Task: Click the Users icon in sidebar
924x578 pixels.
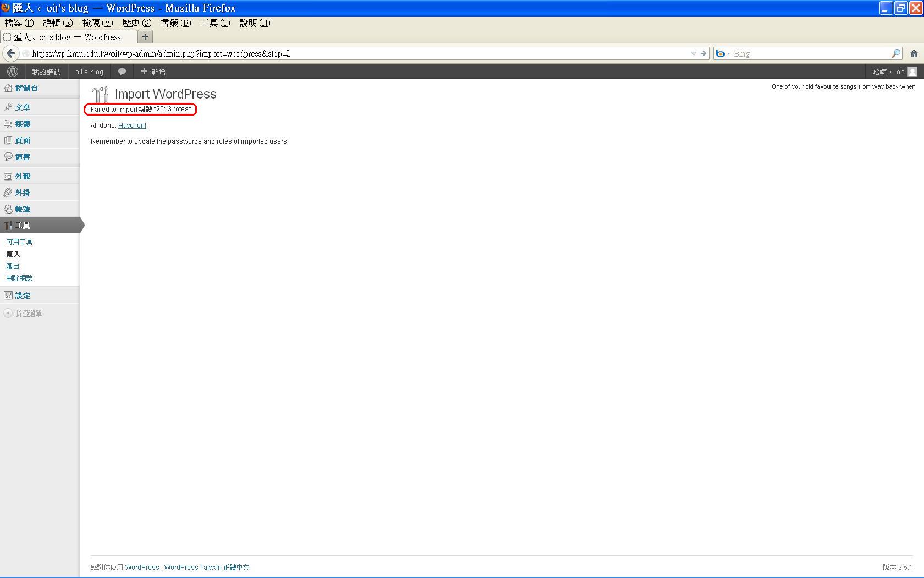Action: click(x=8, y=209)
